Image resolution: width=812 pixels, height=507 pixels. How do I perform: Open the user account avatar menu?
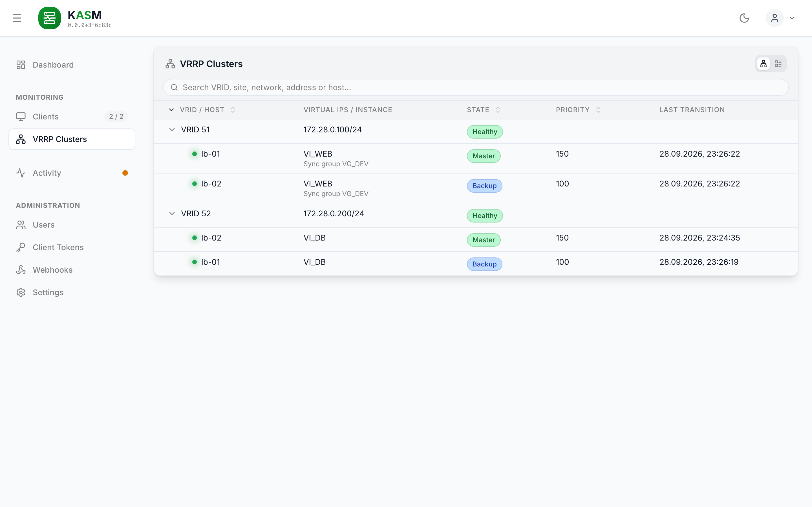coord(775,18)
